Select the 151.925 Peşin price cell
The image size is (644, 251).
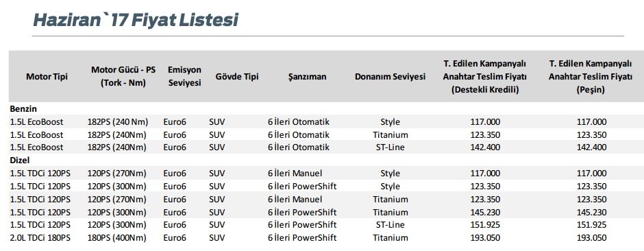point(591,225)
